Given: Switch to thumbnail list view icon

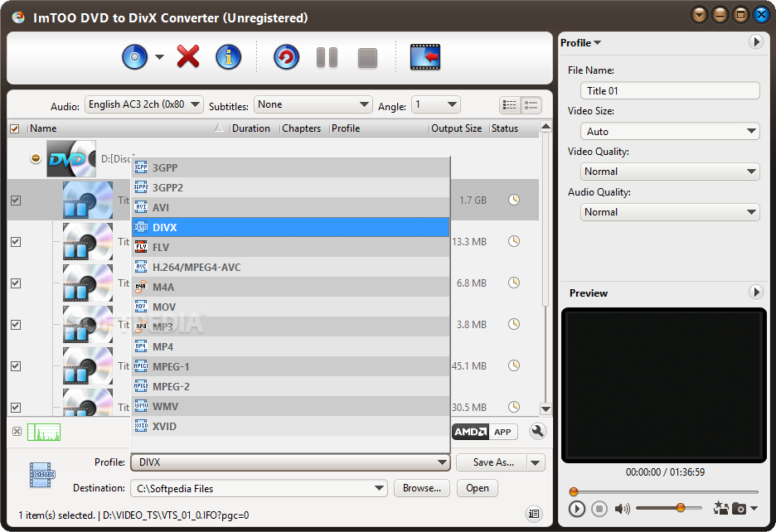Looking at the screenshot, I should point(510,105).
